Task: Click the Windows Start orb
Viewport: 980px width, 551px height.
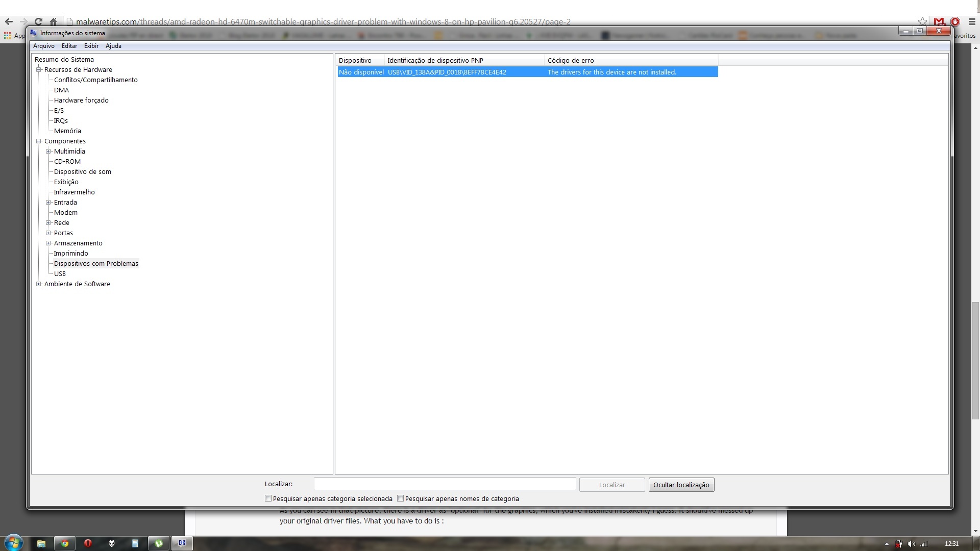Action: 13,542
